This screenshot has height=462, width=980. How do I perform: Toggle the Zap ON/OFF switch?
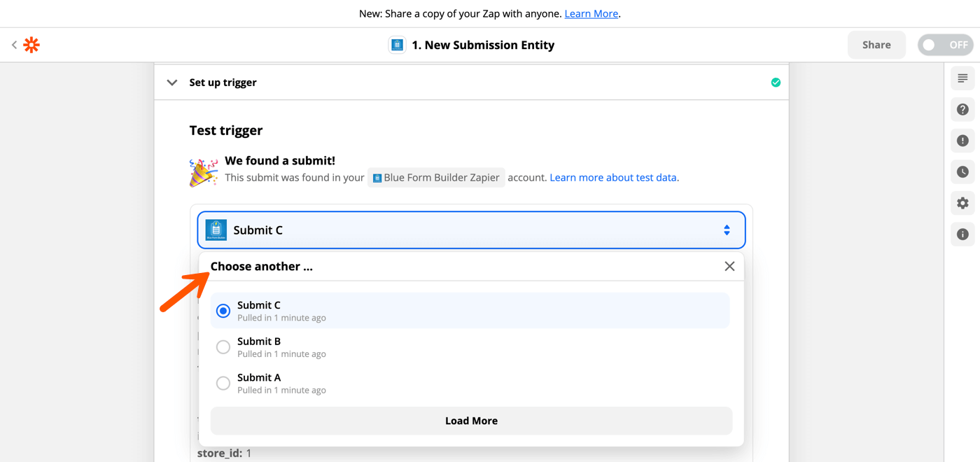coord(945,44)
